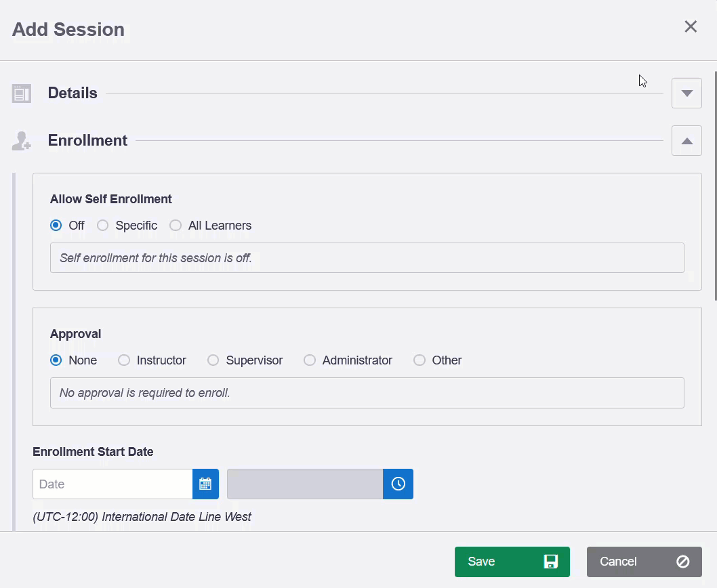Click the clock icon for enrollment time
Screen dimensions: 717x588
(398, 484)
